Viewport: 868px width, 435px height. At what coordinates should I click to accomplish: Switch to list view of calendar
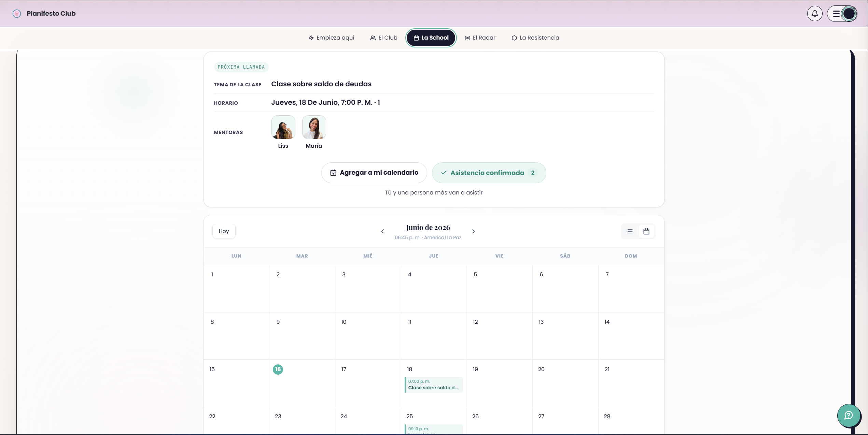[630, 231]
